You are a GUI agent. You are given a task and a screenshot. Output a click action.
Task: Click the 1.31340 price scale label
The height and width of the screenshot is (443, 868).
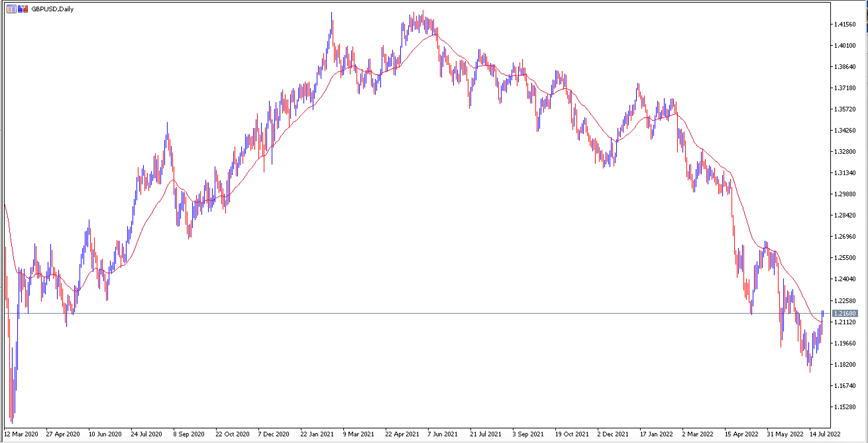pyautogui.click(x=844, y=173)
